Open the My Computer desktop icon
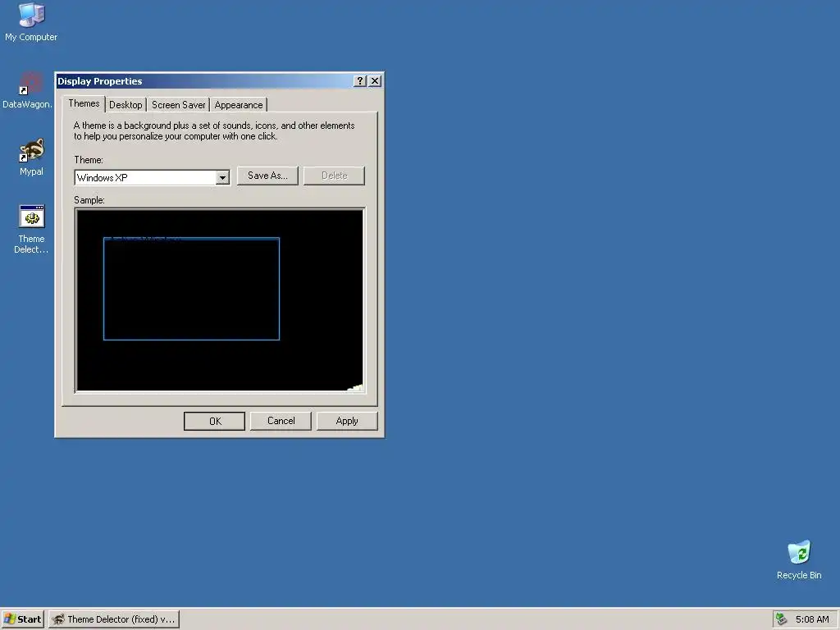 (31, 21)
